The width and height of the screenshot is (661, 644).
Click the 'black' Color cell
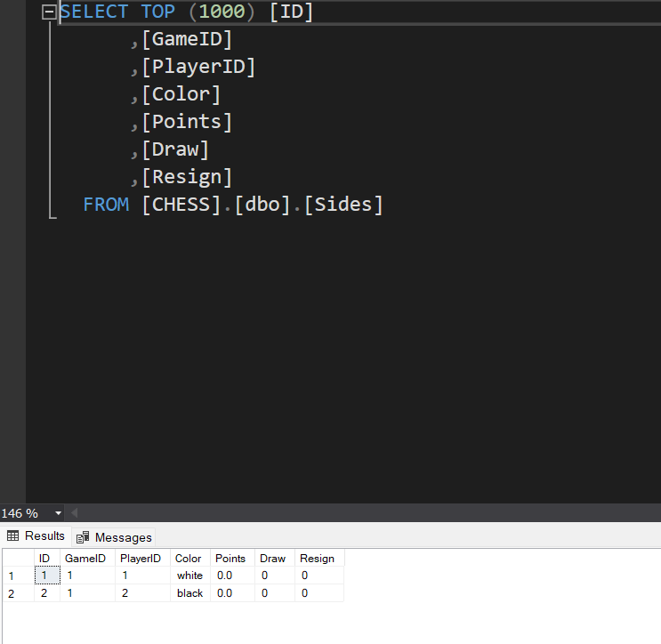(x=190, y=593)
